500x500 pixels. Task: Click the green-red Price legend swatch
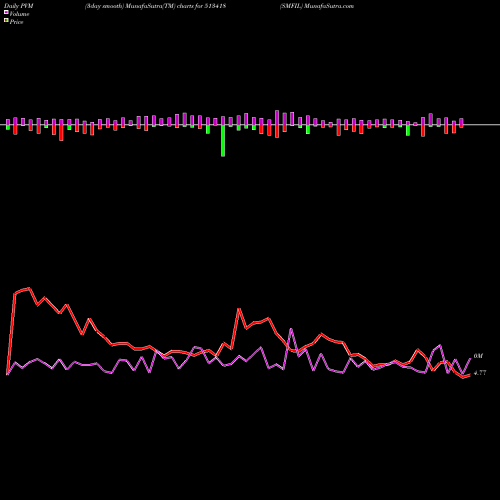[6, 21]
